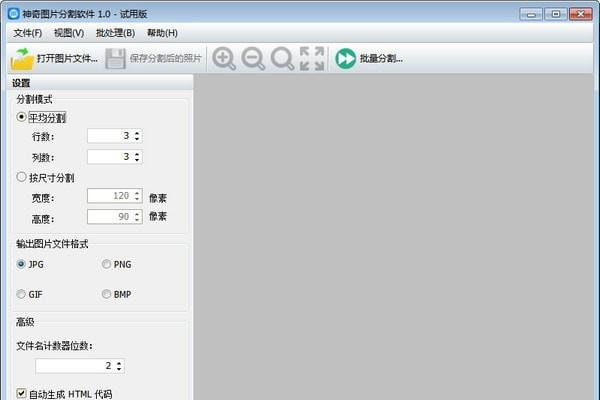Click the 打开图片文件... button label
The width and height of the screenshot is (600, 400).
(67, 59)
